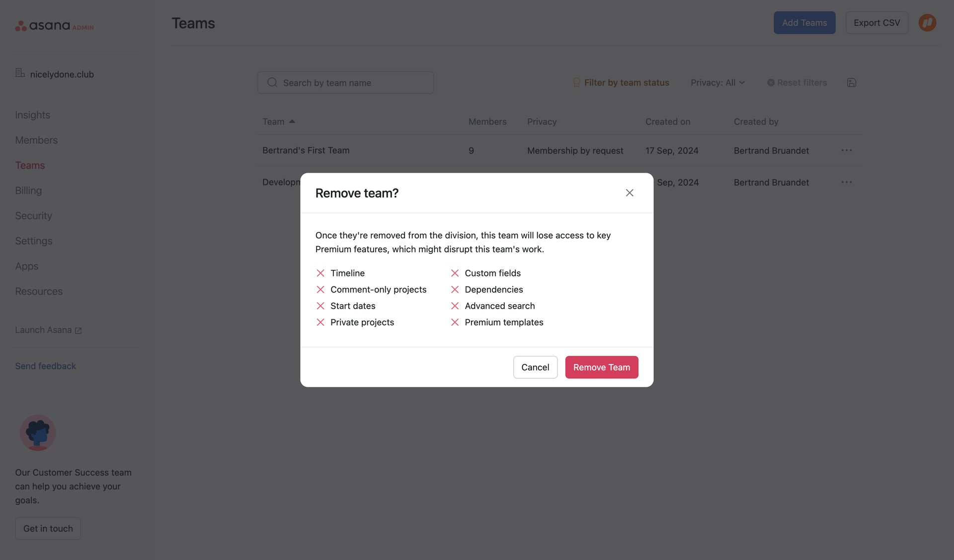Image resolution: width=954 pixels, height=560 pixels.
Task: Open the Send feedback link
Action: [45, 366]
